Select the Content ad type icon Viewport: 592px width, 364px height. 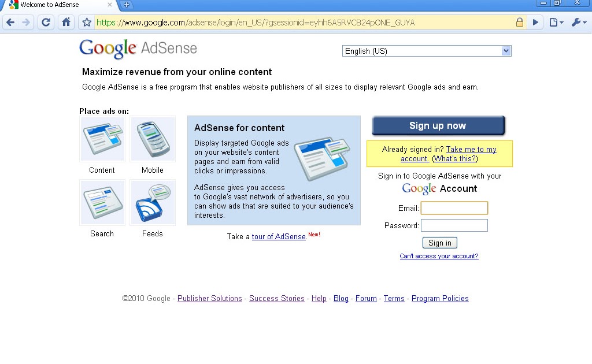point(102,139)
